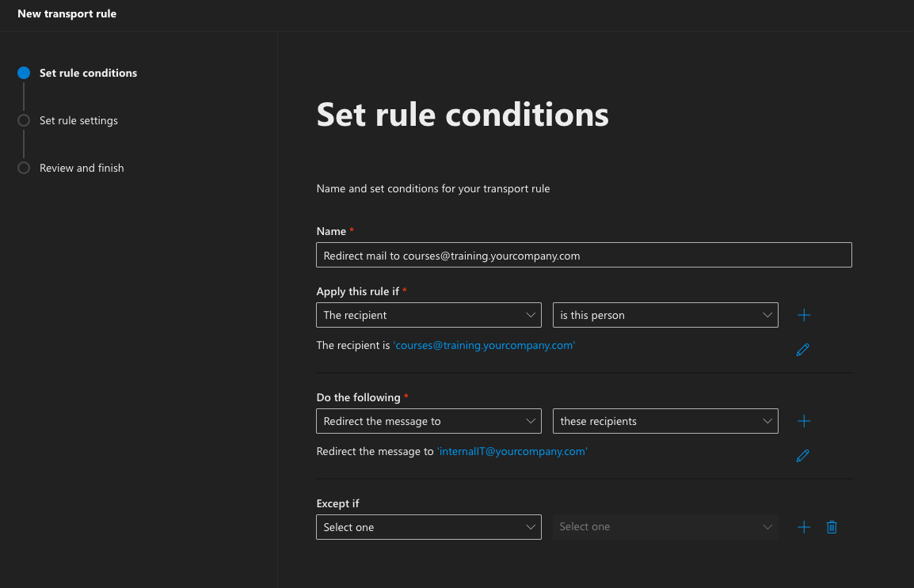Click the 'Review and finish' step circle
Image resolution: width=914 pixels, height=588 pixels.
click(x=24, y=168)
